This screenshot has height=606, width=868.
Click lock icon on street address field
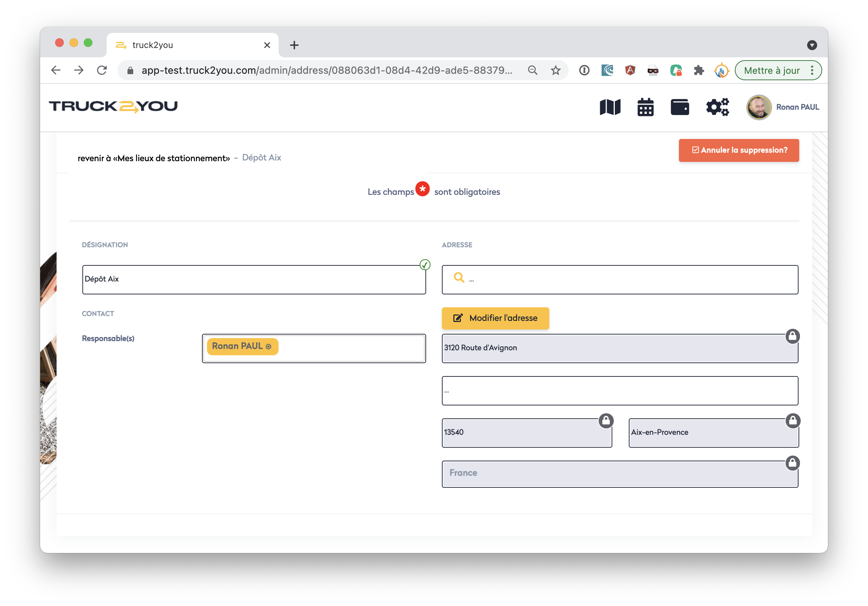tap(792, 336)
